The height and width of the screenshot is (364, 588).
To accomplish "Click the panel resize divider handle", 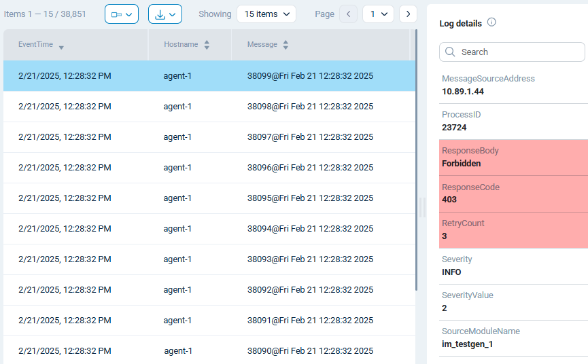I will tap(421, 207).
